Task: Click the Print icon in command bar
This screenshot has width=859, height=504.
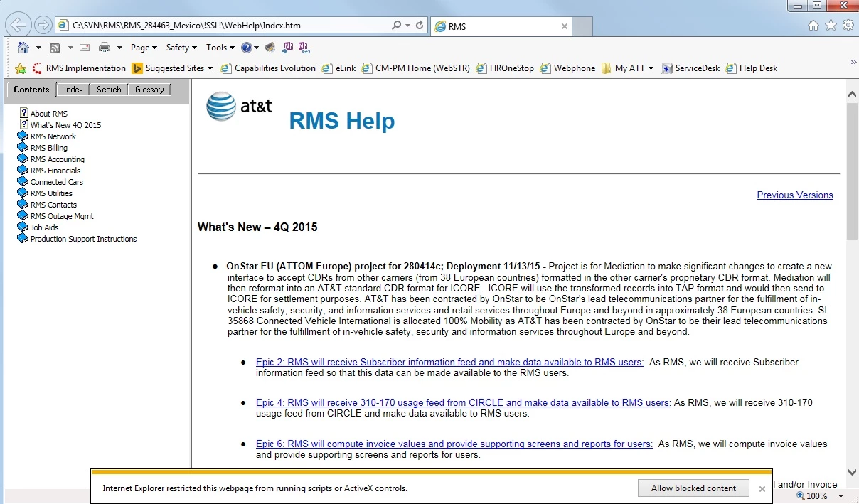Action: tap(105, 48)
